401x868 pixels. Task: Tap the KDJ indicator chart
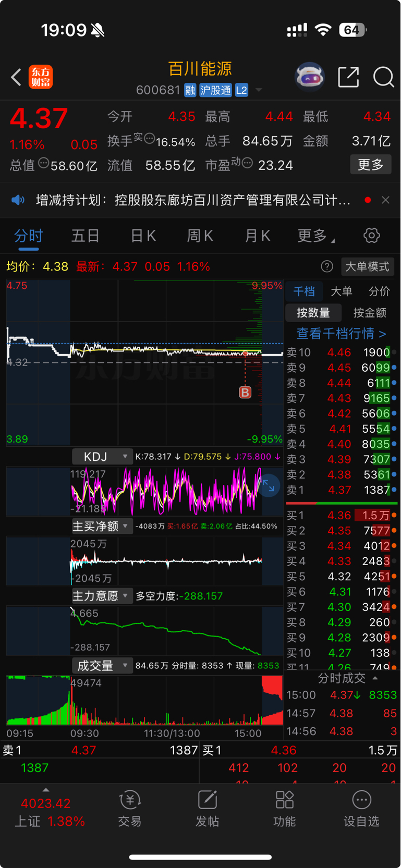pos(144,491)
